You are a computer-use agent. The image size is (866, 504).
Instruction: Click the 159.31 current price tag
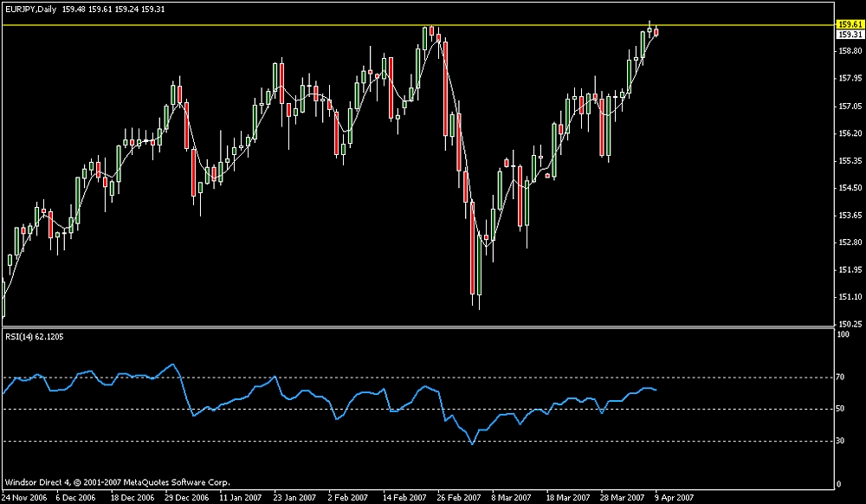(849, 35)
